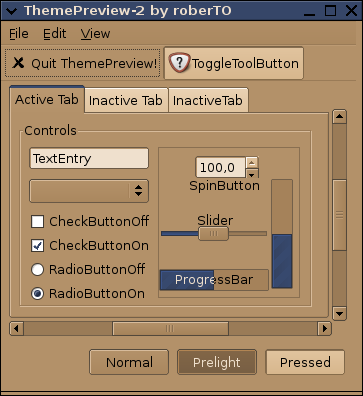The height and width of the screenshot is (396, 363).
Task: Click the vertical scrollbar thumb
Action: (x=339, y=215)
